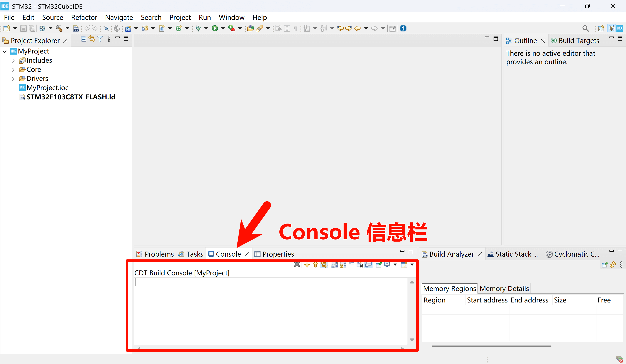This screenshot has width=626, height=364.
Task: Open the Memory Details tab
Action: click(504, 289)
